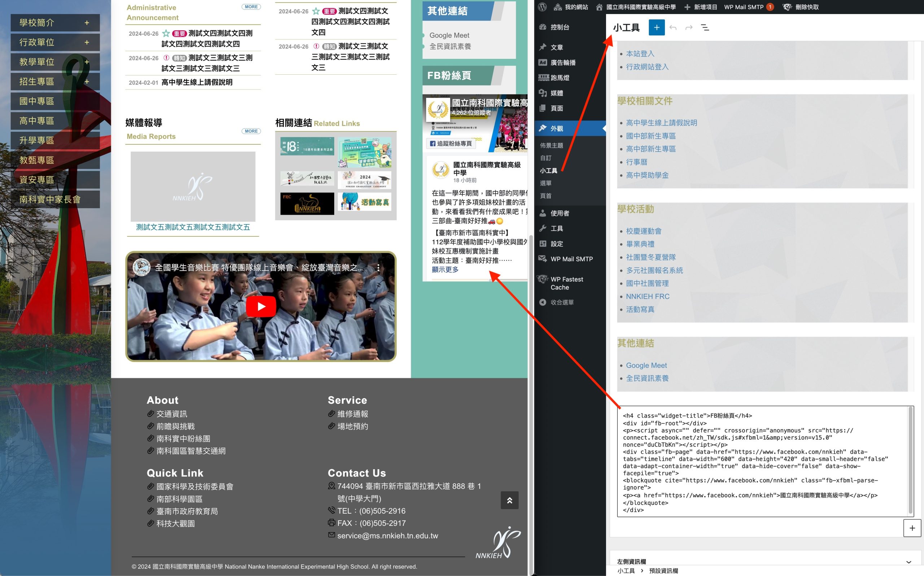Click 預設資訊欄 in the editor breadcrumb

pyautogui.click(x=663, y=571)
